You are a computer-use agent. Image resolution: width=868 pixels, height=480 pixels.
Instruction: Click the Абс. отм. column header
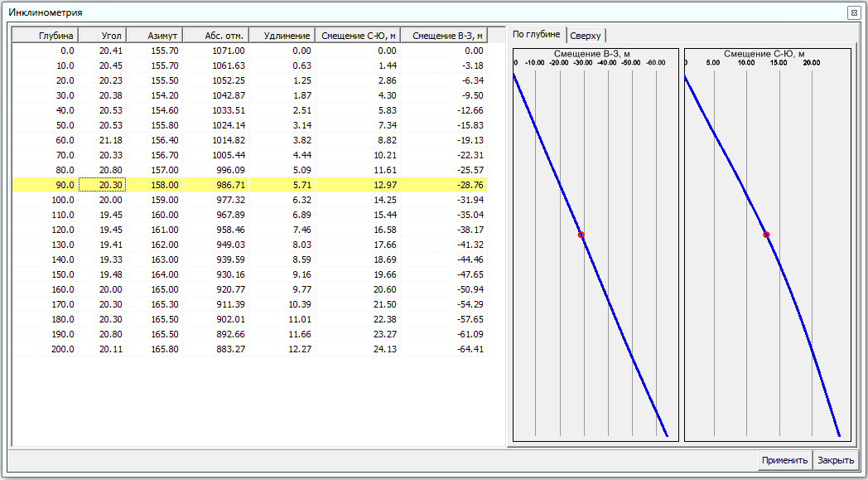(216, 35)
